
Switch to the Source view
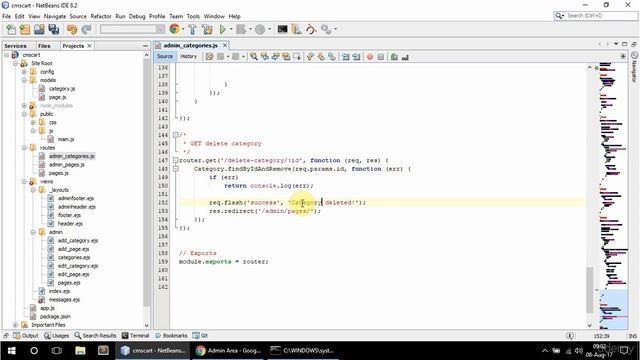click(165, 56)
